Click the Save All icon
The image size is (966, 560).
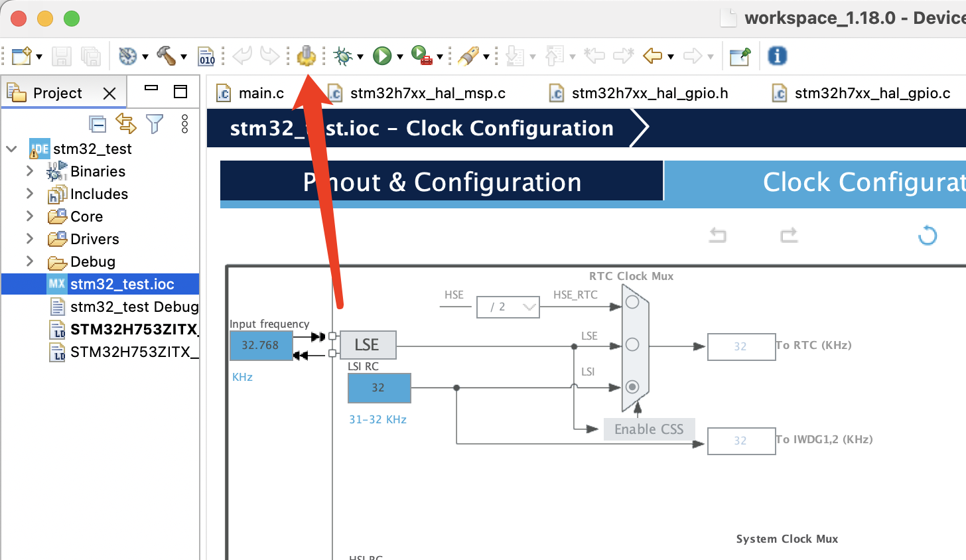90,56
